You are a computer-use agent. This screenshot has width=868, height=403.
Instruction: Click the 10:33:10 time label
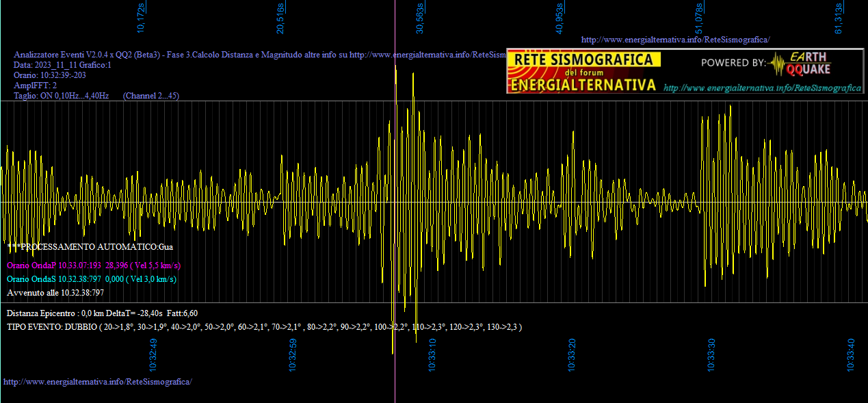click(432, 354)
